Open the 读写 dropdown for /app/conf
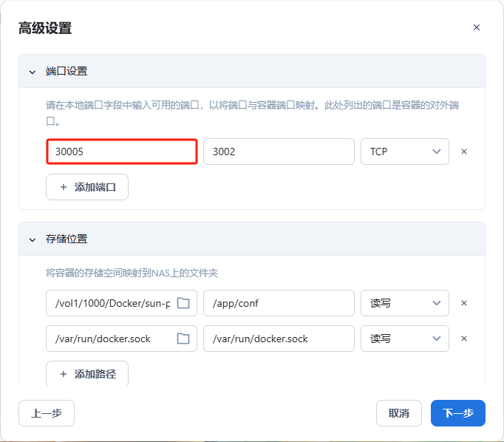The width and height of the screenshot is (504, 442). (405, 303)
